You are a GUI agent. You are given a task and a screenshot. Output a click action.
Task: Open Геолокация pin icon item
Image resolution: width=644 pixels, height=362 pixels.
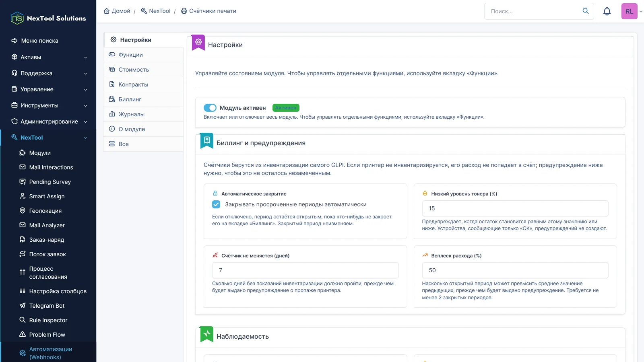(23, 211)
